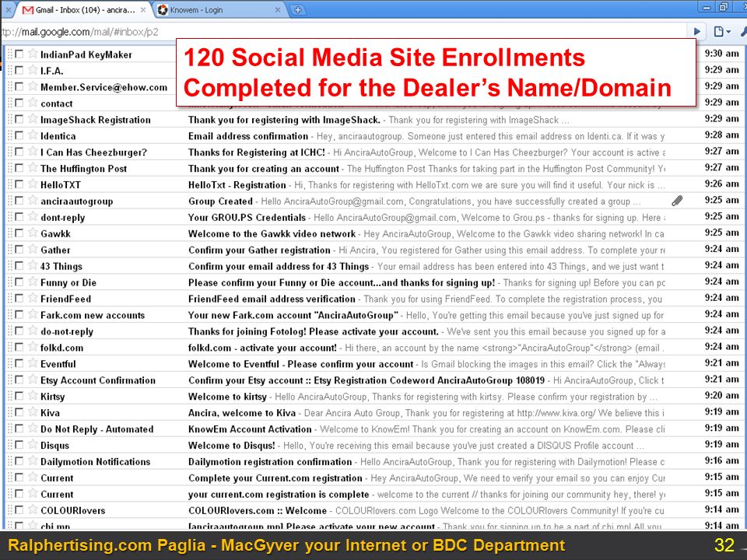Open a new tab with plus button
Viewport: 747px width, 560px height.
(298, 9)
